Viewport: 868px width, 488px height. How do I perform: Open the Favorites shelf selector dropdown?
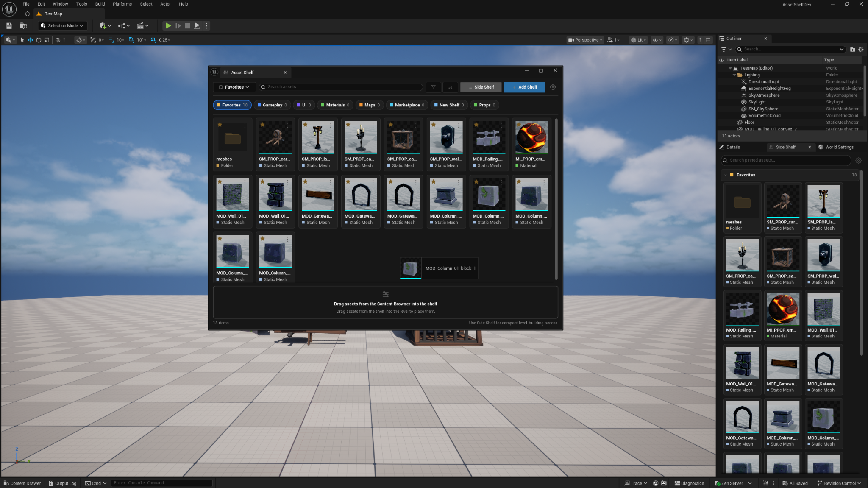pos(234,87)
